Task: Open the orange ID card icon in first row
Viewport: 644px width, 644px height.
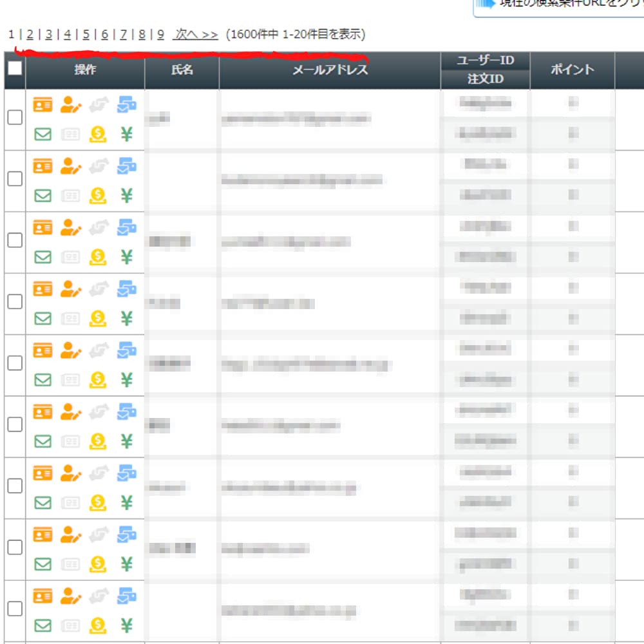Action: tap(43, 105)
